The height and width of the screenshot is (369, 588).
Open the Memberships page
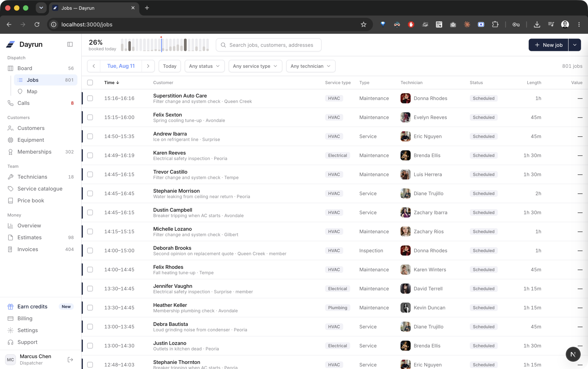(40, 152)
